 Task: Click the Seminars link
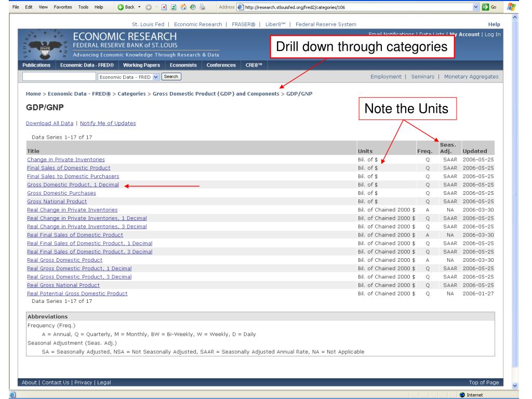click(x=423, y=77)
